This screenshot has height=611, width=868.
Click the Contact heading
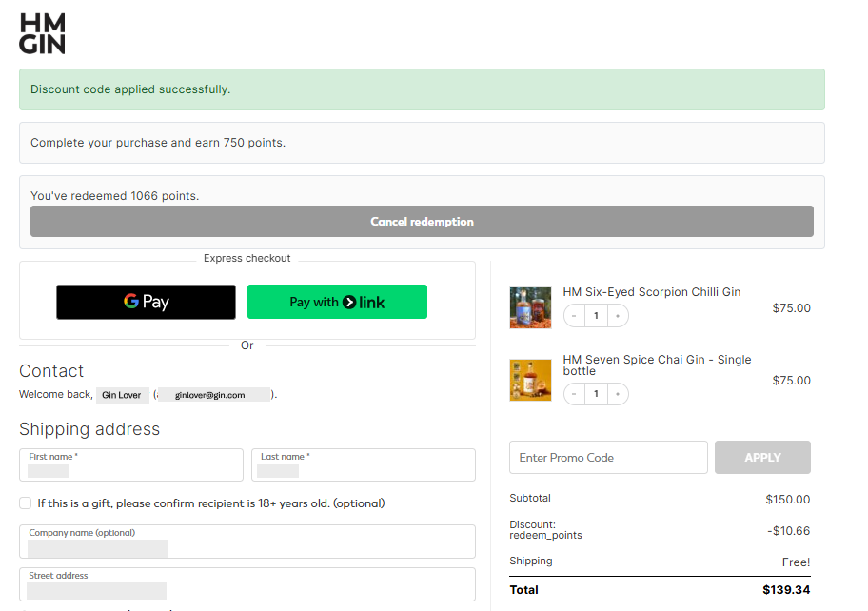[51, 371]
